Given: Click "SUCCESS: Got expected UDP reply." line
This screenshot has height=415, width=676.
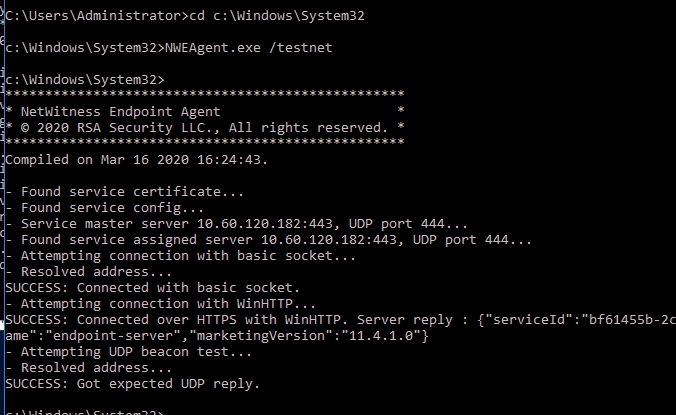Looking at the screenshot, I should [132, 383].
